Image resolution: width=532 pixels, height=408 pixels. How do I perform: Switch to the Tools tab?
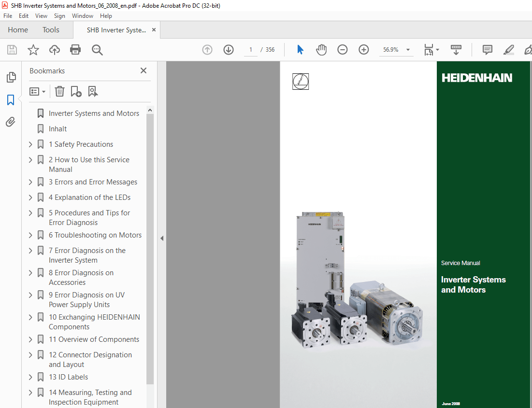tap(51, 29)
